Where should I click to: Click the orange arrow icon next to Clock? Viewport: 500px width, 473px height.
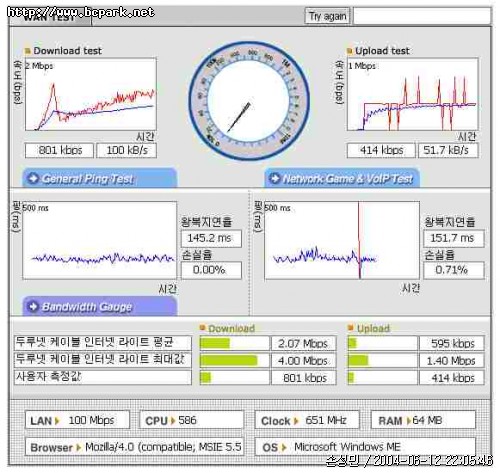click(296, 421)
